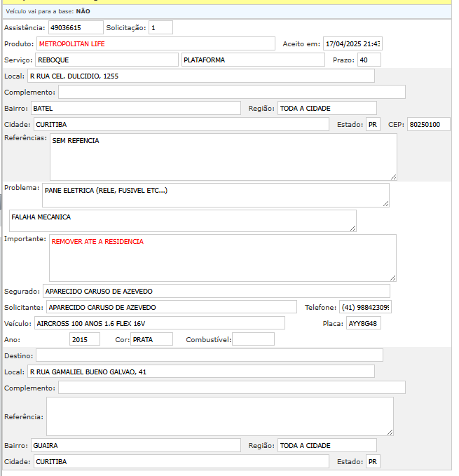The width and height of the screenshot is (459, 476).
Task: Click the FALAHA MECANICA text area
Action: 182,220
